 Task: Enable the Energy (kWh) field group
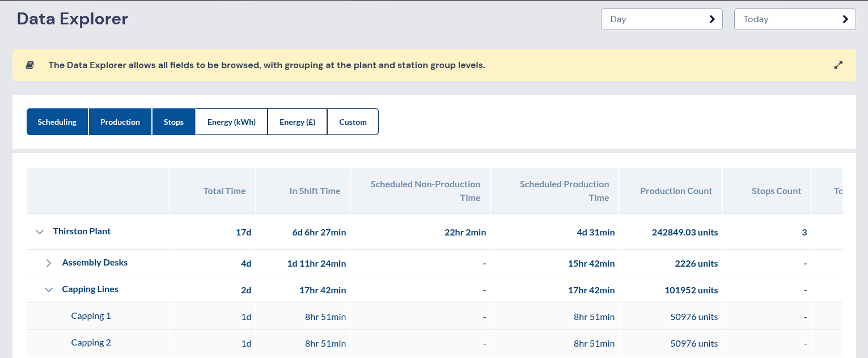[231, 122]
